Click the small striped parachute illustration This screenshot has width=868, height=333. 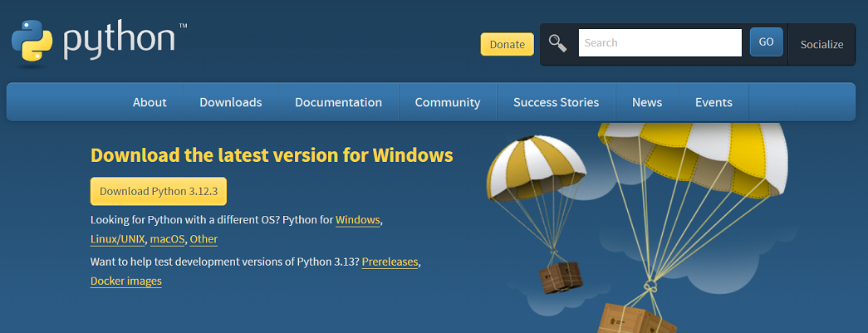[x=536, y=169]
